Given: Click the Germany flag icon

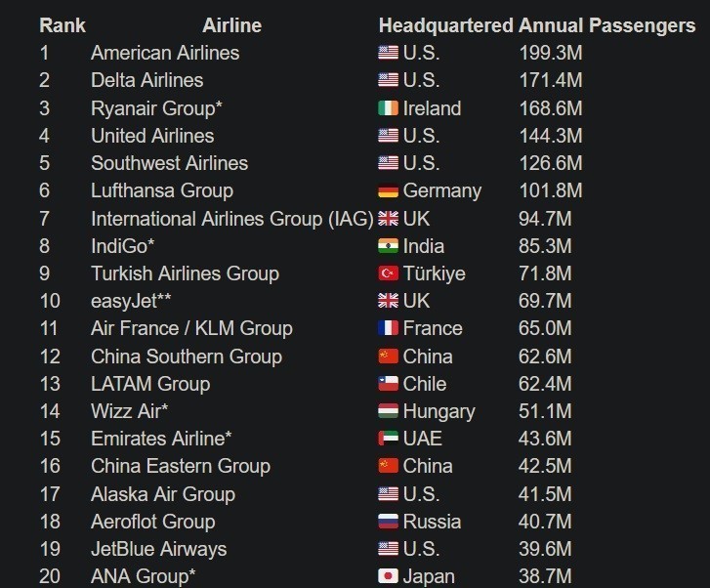Looking at the screenshot, I should coord(388,191).
